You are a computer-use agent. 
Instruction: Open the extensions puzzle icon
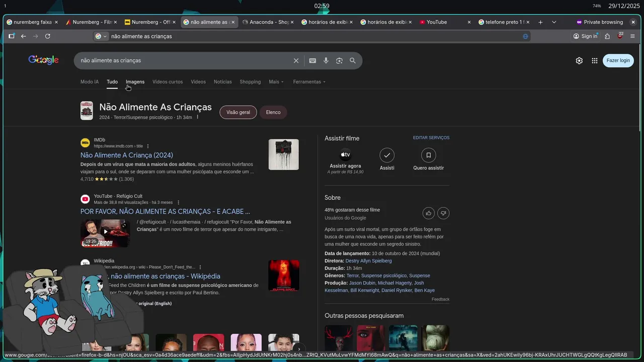607,36
